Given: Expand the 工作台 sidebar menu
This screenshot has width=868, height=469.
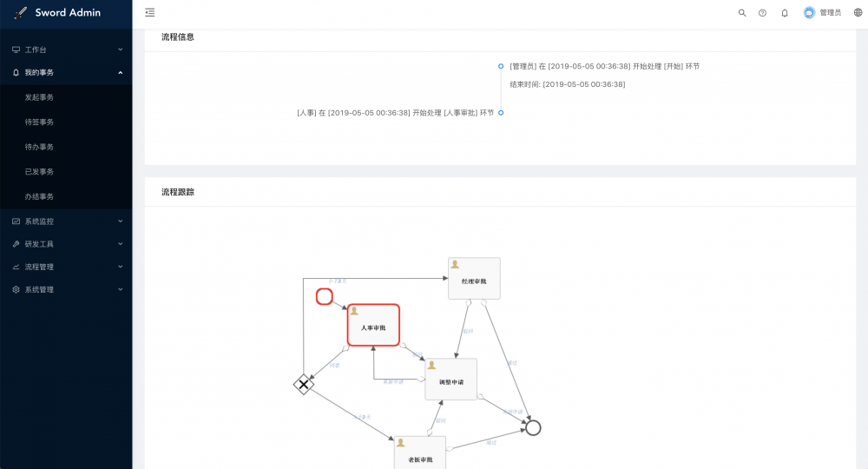Looking at the screenshot, I should (x=66, y=50).
